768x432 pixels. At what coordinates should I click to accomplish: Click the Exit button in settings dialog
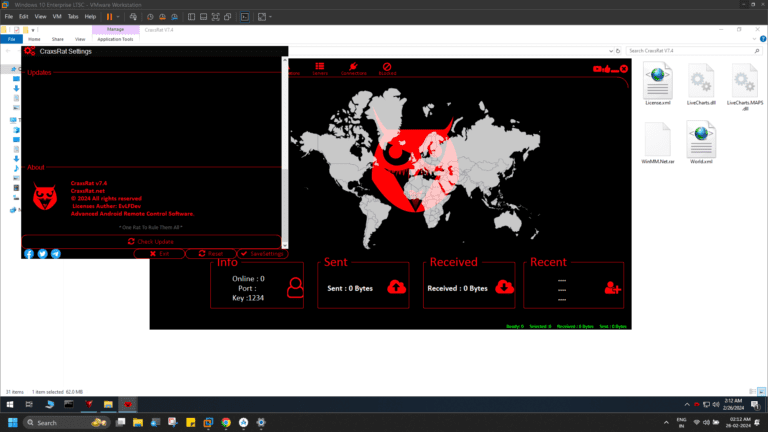(x=159, y=254)
